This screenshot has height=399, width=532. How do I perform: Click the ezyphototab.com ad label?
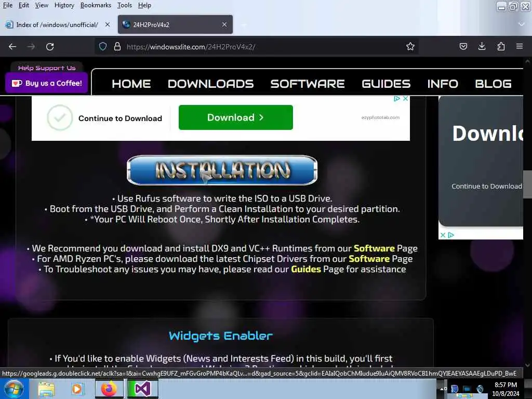click(380, 117)
